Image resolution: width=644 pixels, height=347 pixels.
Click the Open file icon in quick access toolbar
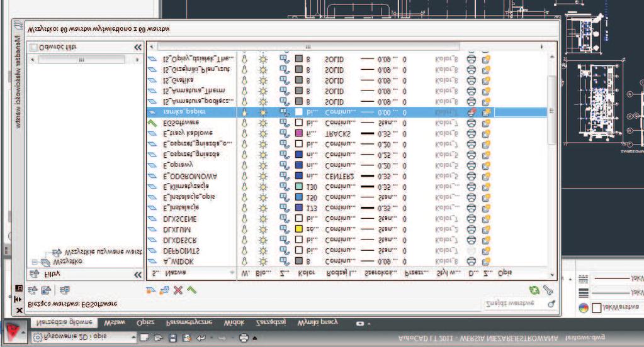[x=158, y=338]
